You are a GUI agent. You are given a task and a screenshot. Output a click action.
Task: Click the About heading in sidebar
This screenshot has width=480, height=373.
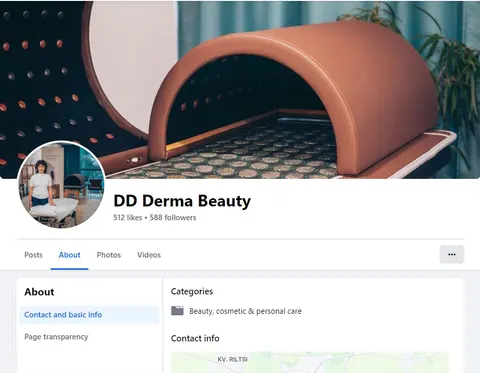point(39,292)
